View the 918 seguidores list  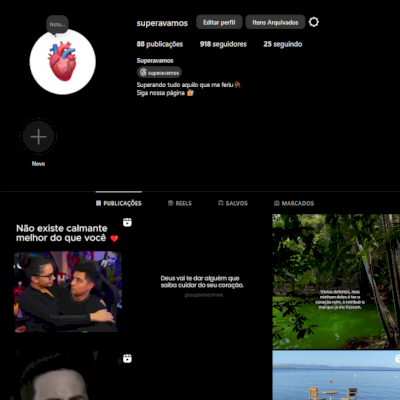click(223, 44)
